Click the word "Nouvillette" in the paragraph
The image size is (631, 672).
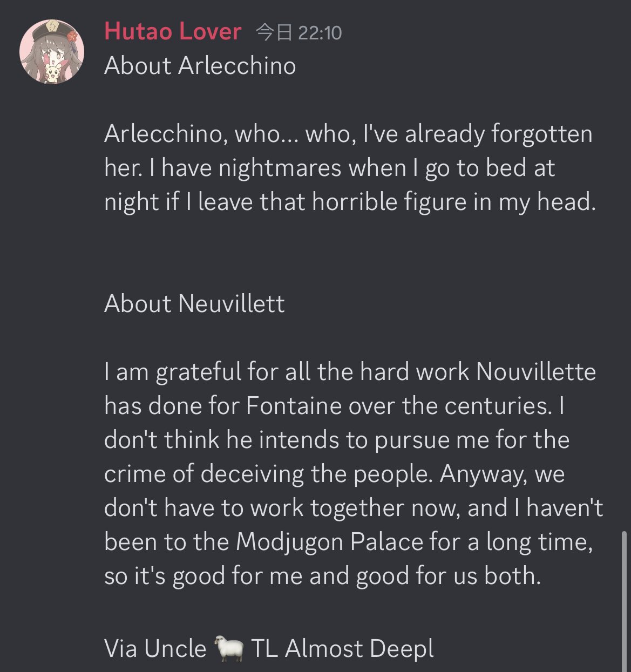(536, 372)
